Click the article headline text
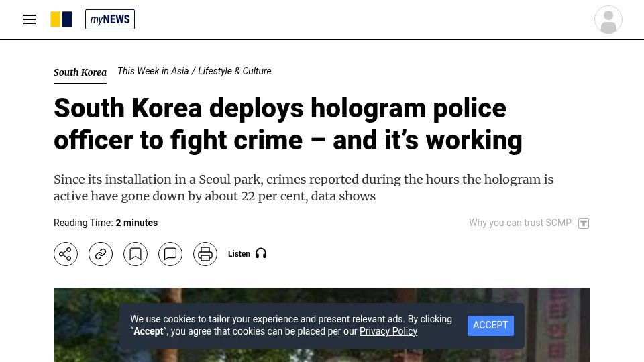 tap(288, 125)
